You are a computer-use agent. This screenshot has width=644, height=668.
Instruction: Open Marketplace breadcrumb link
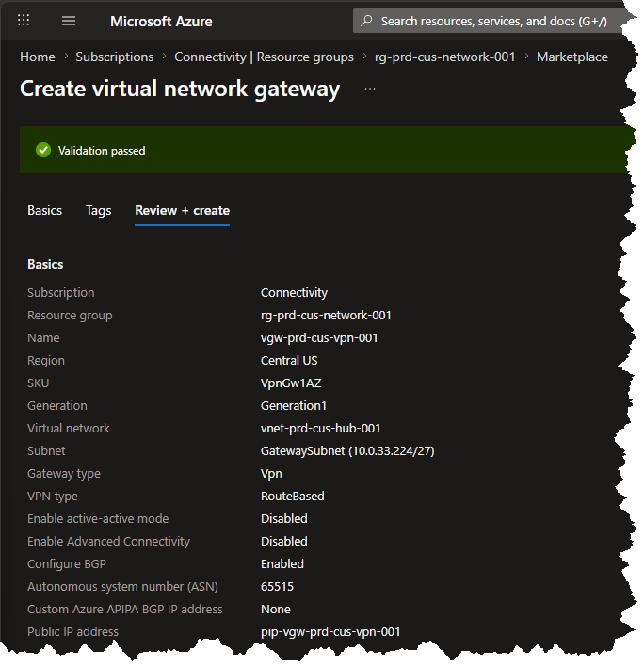click(x=572, y=57)
